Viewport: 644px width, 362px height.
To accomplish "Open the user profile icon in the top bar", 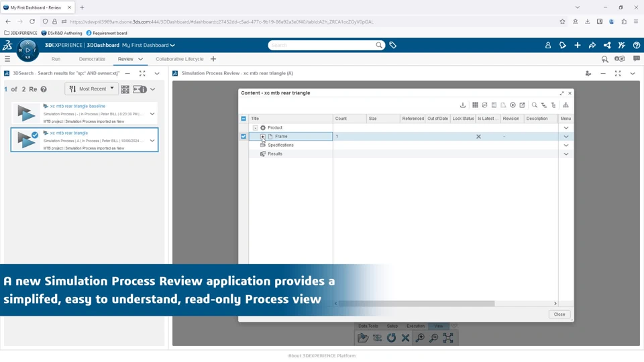I will (x=548, y=45).
